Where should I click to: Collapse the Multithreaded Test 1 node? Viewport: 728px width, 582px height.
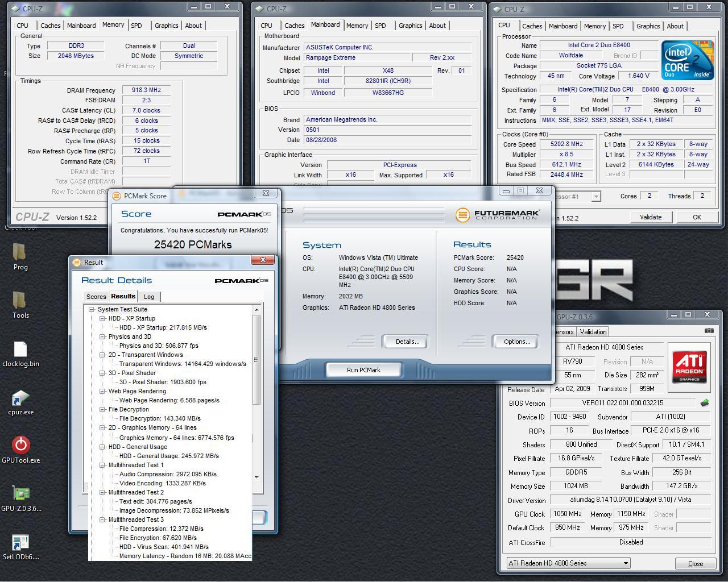102,465
